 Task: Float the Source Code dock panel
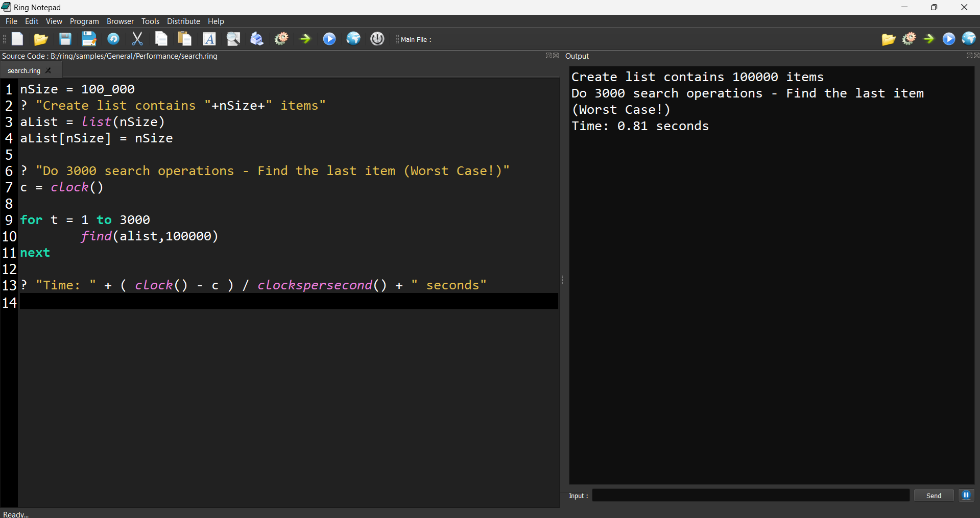click(548, 56)
